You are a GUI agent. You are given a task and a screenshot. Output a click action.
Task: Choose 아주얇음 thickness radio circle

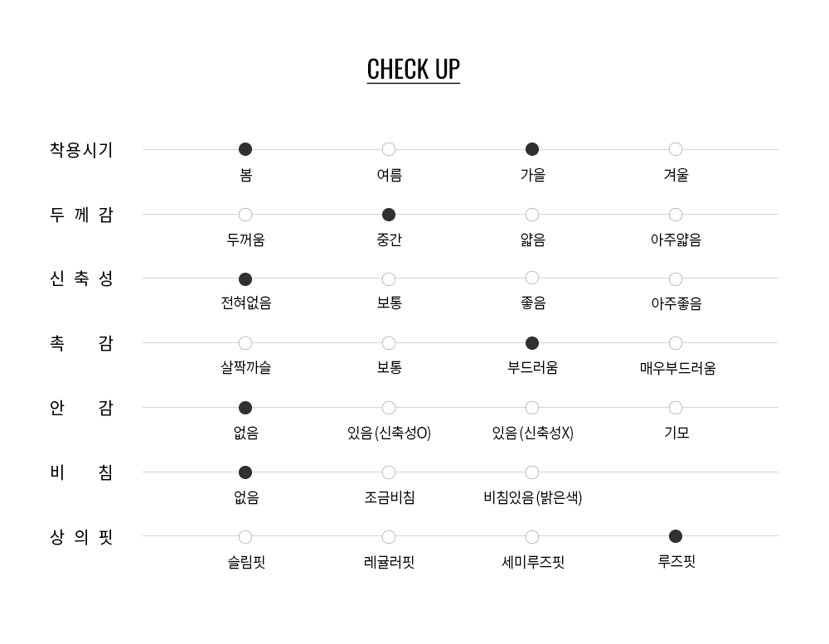click(x=676, y=215)
